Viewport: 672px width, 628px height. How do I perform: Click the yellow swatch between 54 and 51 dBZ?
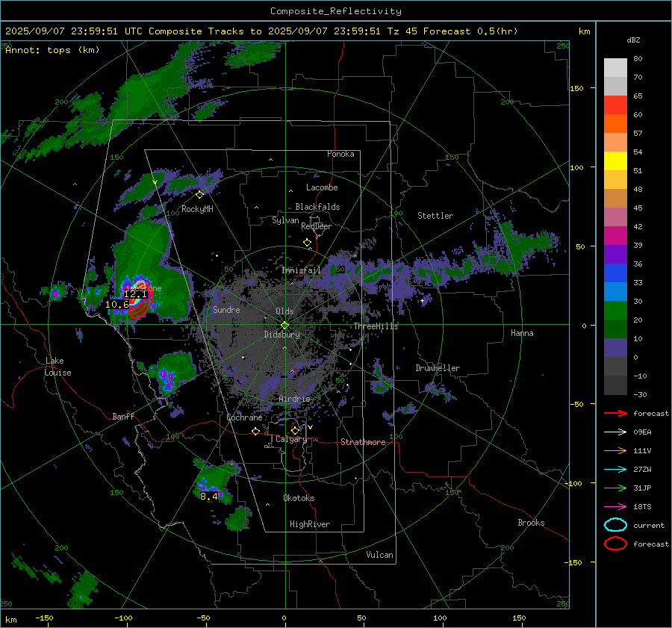pyautogui.click(x=615, y=161)
